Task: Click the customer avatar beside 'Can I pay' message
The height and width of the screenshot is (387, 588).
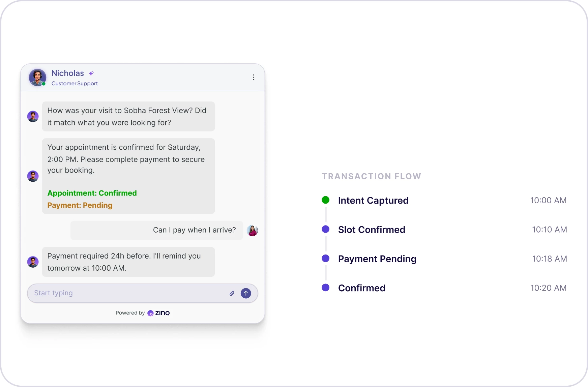Action: 253,231
